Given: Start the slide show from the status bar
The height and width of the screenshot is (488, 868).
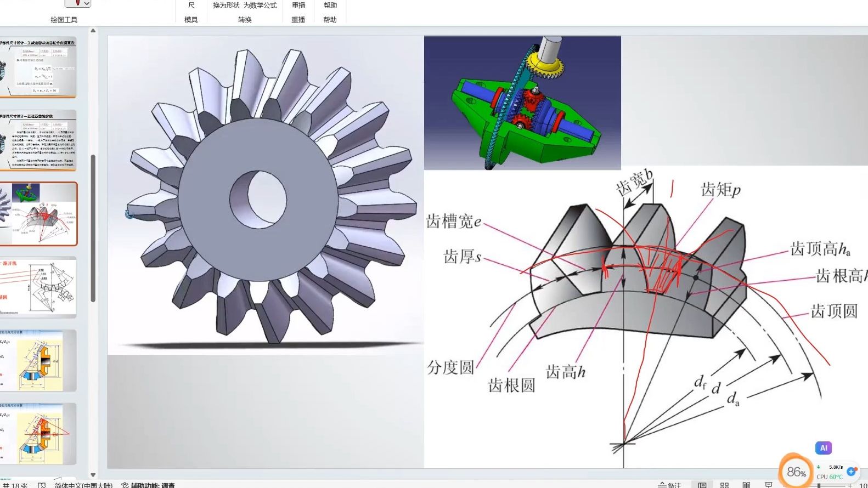Looking at the screenshot, I should coord(769,485).
